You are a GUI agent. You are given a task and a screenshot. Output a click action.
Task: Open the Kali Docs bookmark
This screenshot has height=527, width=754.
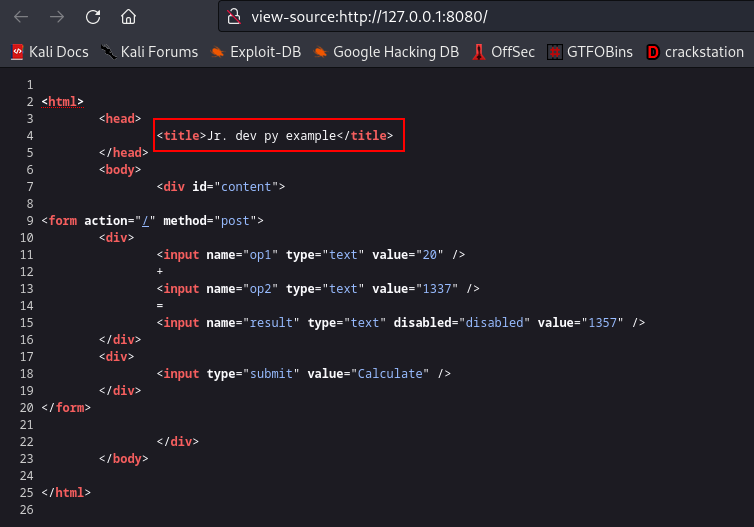coord(50,52)
